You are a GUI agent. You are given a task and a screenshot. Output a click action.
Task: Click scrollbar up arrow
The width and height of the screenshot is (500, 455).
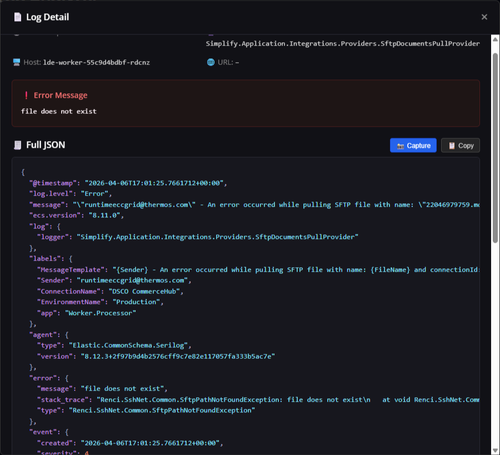(495, 39)
